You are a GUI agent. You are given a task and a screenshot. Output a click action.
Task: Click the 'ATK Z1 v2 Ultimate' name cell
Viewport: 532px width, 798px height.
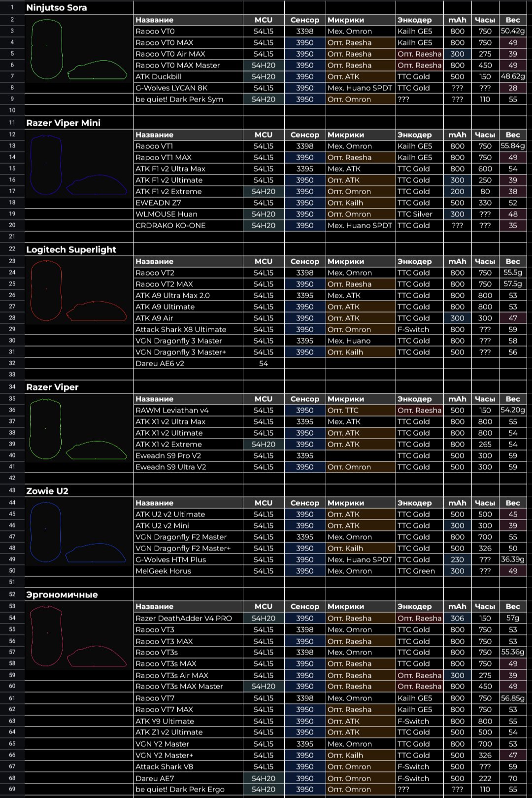pos(189,732)
